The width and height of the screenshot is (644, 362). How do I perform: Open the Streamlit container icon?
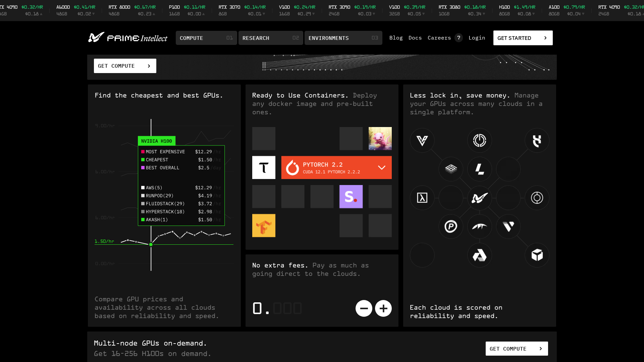(x=351, y=197)
